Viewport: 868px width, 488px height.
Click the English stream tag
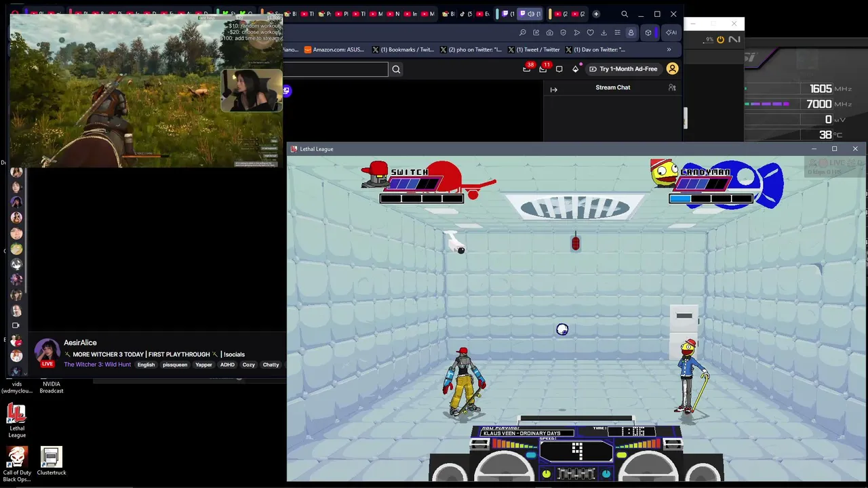pos(146,365)
